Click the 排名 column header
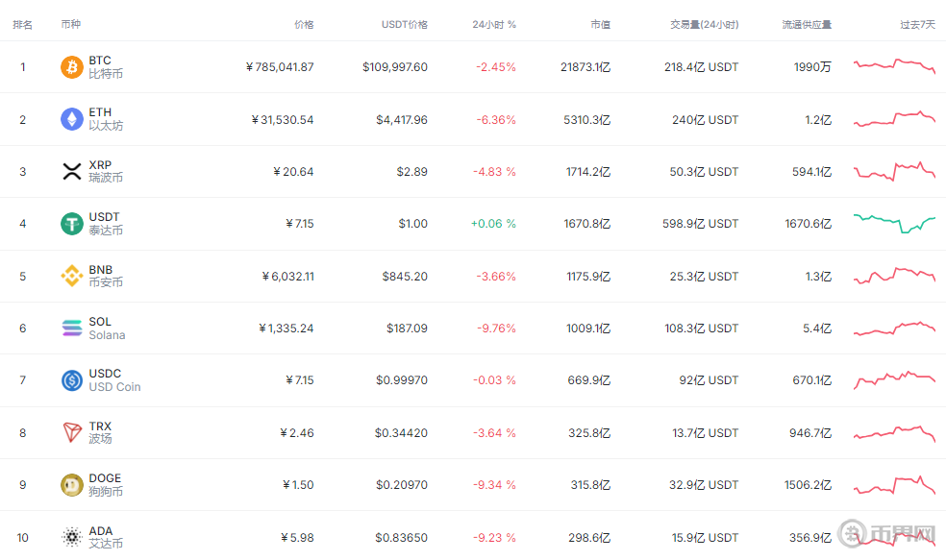This screenshot has width=946, height=560. click(x=22, y=24)
